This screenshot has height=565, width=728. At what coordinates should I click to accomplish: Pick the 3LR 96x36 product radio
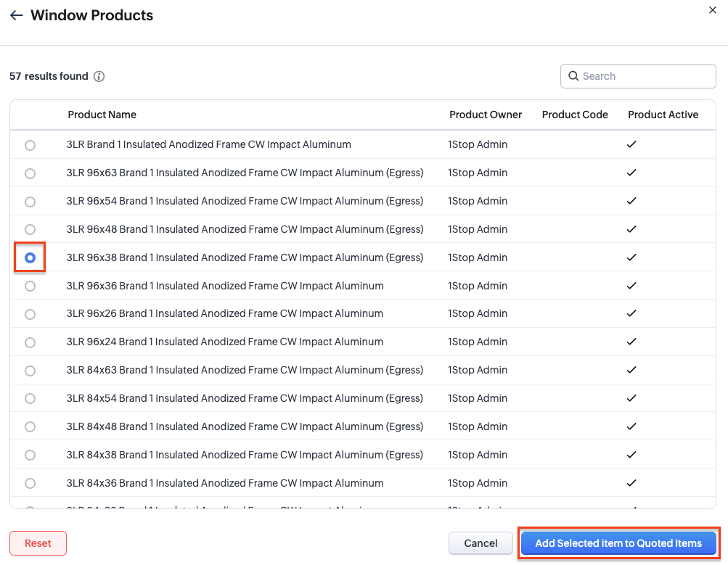coord(30,286)
